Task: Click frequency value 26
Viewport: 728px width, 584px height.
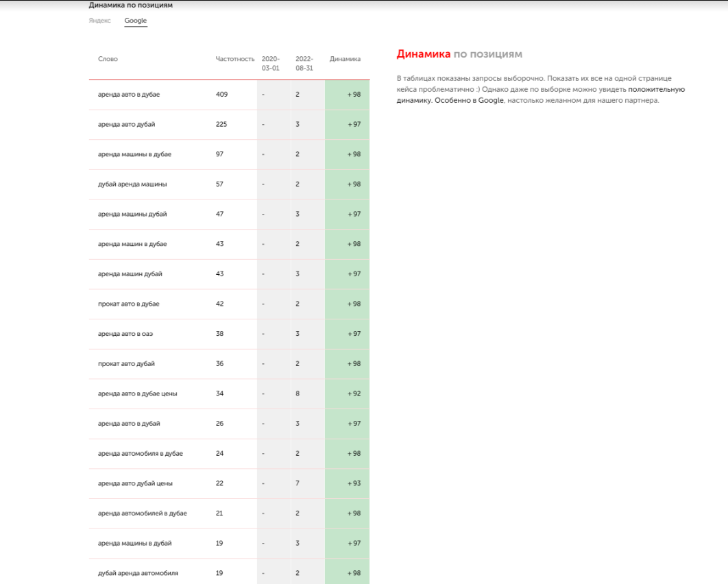Action: (219, 424)
